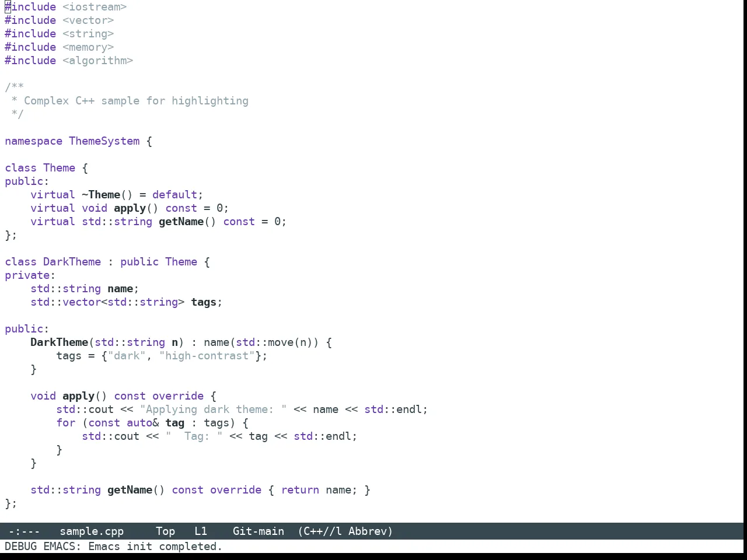Click 'std::vector<std::string>' type
Viewport: 747px width, 560px height.
[107, 302]
